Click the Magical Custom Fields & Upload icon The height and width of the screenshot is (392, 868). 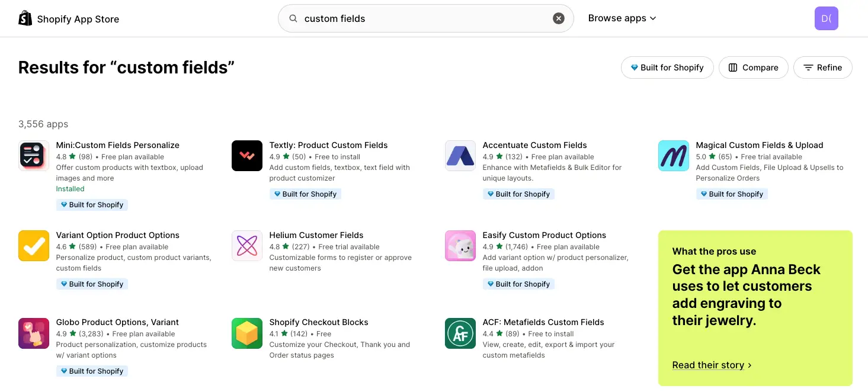click(673, 155)
